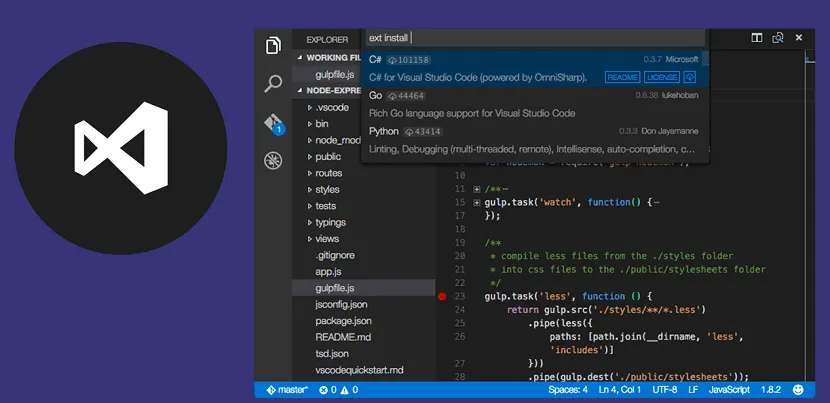Click the split editor icon
This screenshot has height=403, width=830.
pyautogui.click(x=757, y=38)
